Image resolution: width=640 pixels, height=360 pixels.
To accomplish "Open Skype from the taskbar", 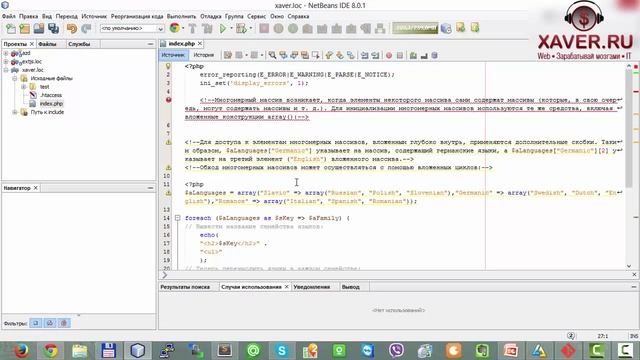I will pyautogui.click(x=282, y=351).
